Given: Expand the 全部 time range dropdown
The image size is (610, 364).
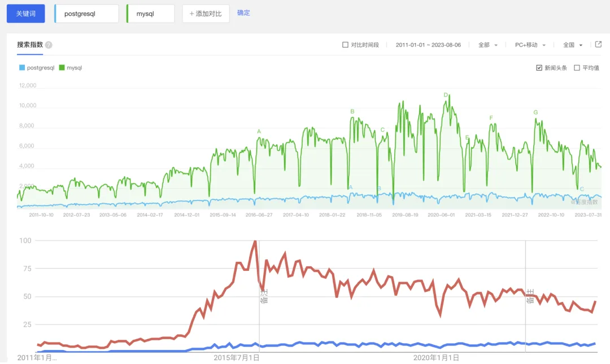Looking at the screenshot, I should (x=488, y=45).
